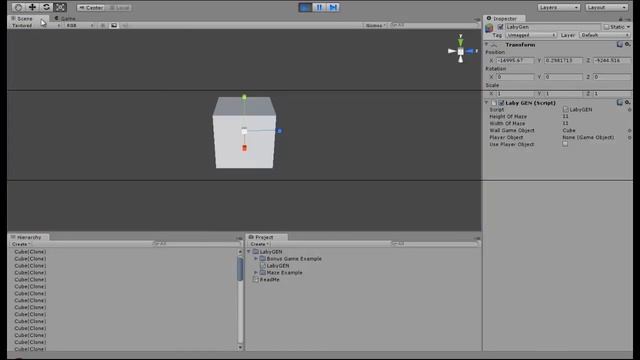Click the Rotation X field
The image size is (640, 360).
(515, 77)
